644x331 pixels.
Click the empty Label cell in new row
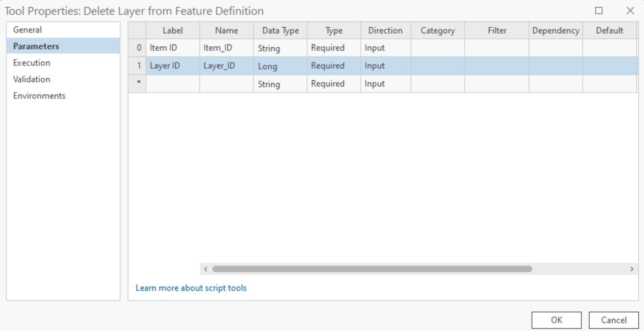173,84
